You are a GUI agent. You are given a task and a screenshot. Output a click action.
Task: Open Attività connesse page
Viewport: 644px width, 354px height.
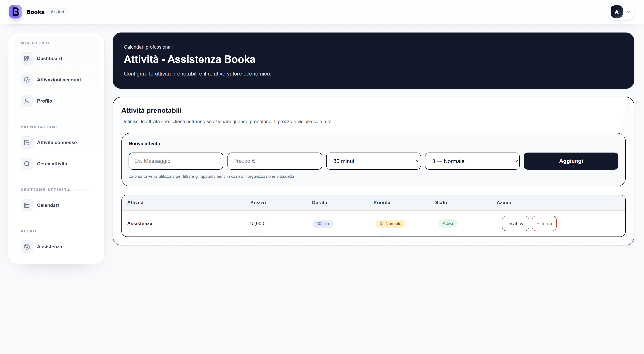click(57, 142)
